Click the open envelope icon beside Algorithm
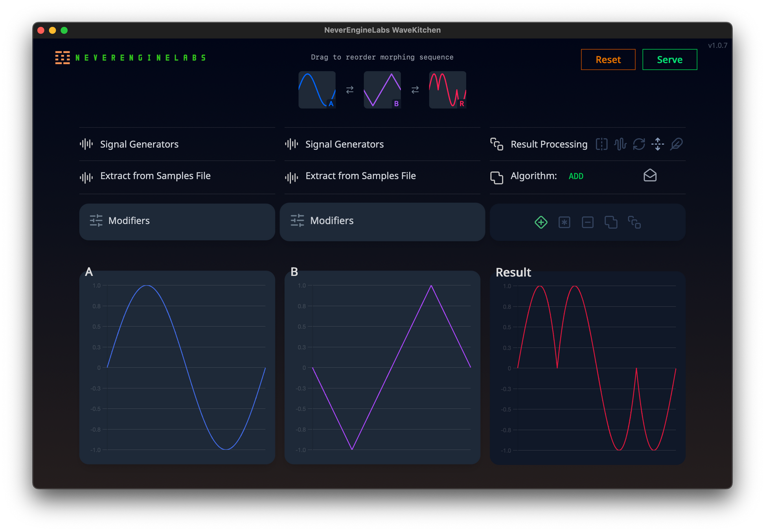Screen dimensions: 765x532 tap(650, 175)
